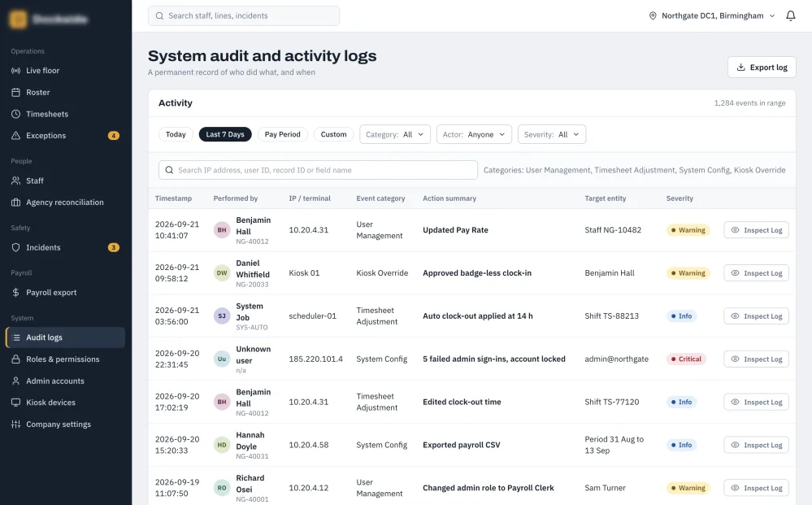812x505 pixels.
Task: Click target entity Shift TS-77120
Action: click(611, 402)
